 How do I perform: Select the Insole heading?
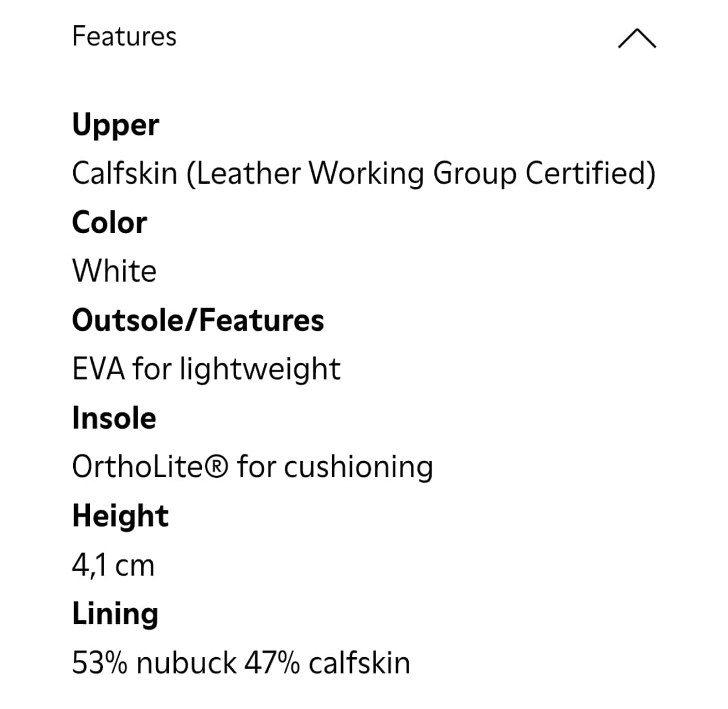point(114,418)
